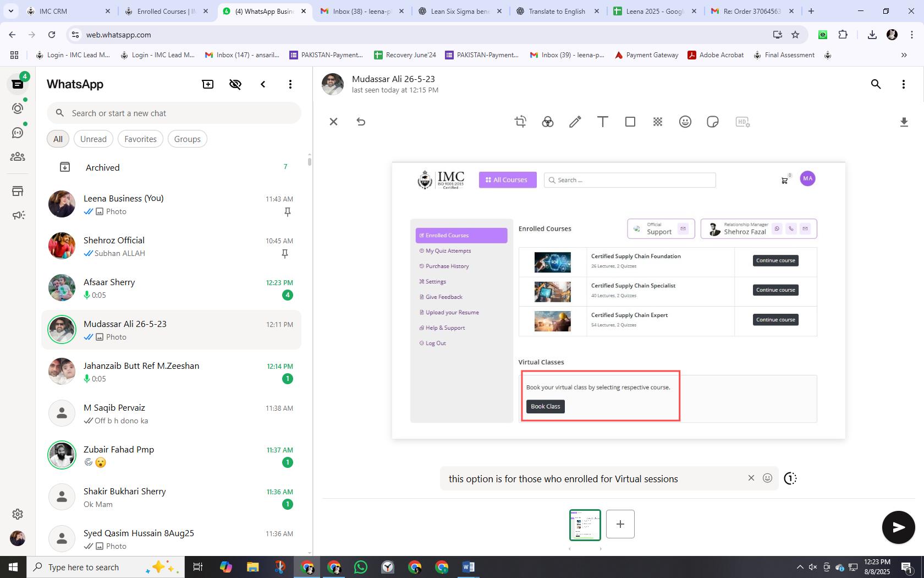924x578 pixels.
Task: Open business tools storefront icon
Action: click(x=18, y=191)
